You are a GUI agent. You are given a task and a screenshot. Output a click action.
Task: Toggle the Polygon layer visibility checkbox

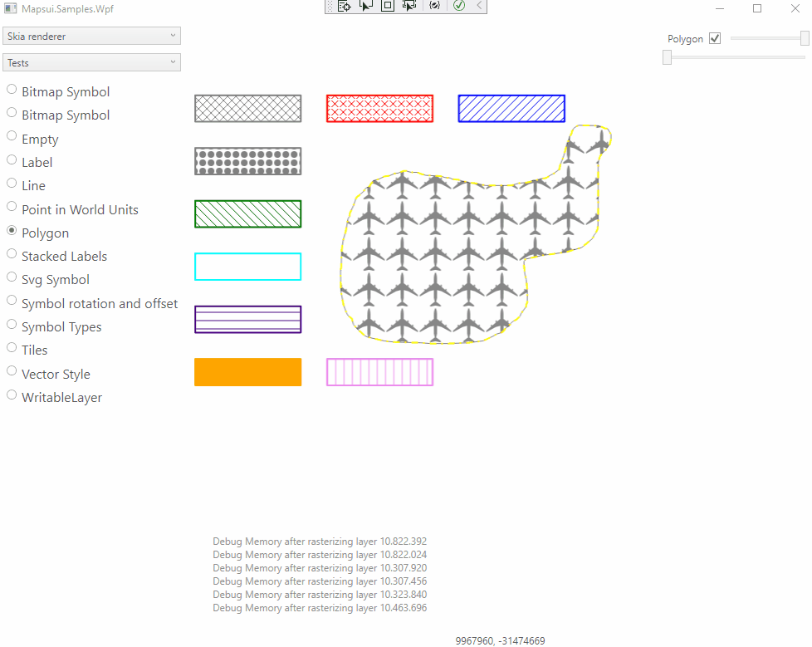click(x=715, y=37)
